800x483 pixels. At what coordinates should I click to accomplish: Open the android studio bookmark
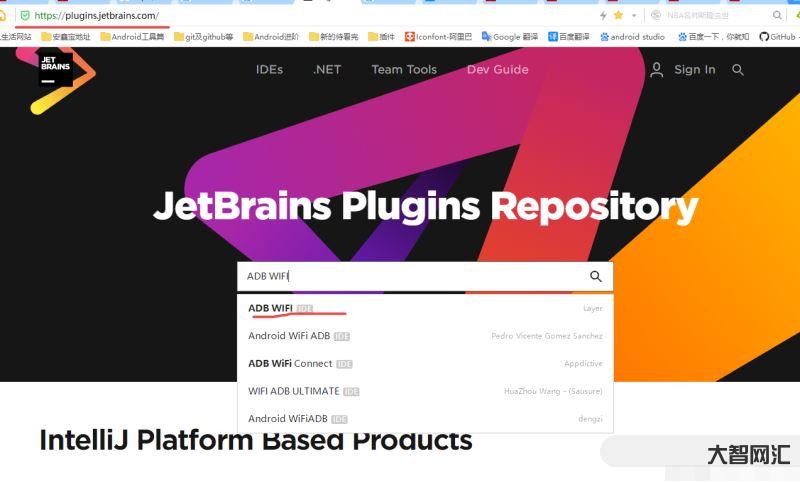[631, 37]
